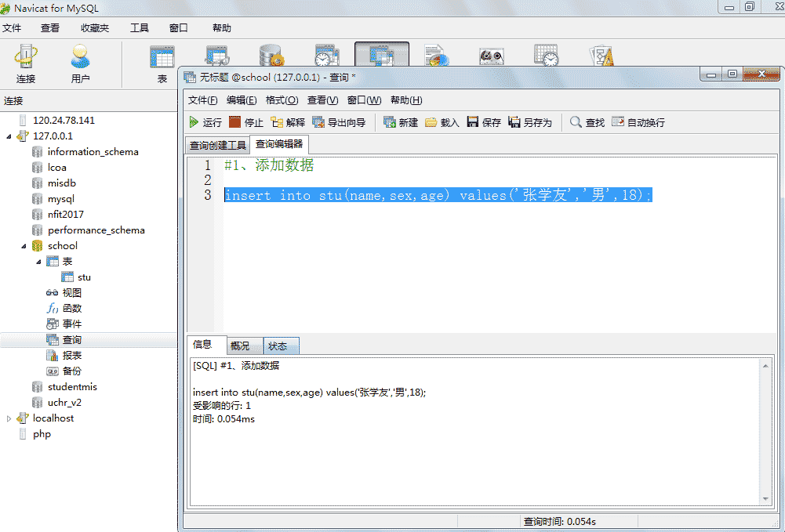Open the View toolbar icon in main window
Image resolution: width=785 pixels, height=532 pixels.
coord(218,56)
